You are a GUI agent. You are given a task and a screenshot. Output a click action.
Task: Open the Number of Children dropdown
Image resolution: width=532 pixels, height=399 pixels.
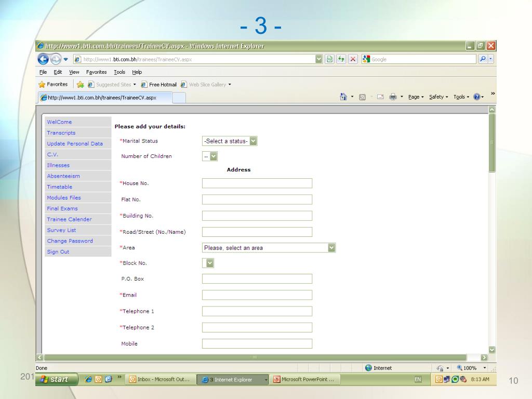pos(210,156)
